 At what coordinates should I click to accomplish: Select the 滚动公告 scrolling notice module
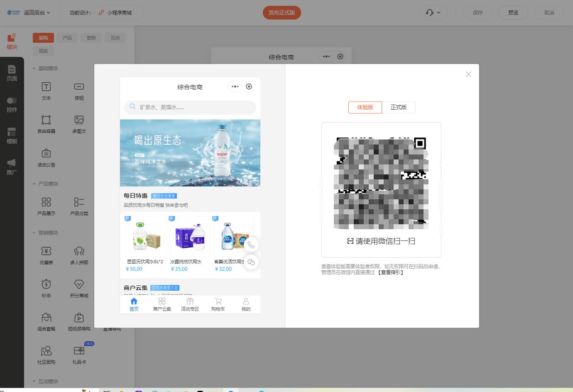[46, 158]
